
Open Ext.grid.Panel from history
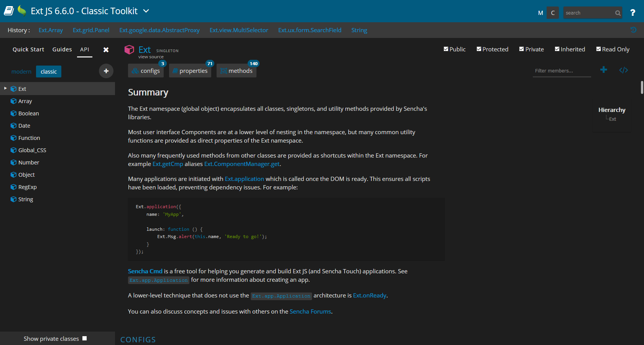tap(91, 30)
